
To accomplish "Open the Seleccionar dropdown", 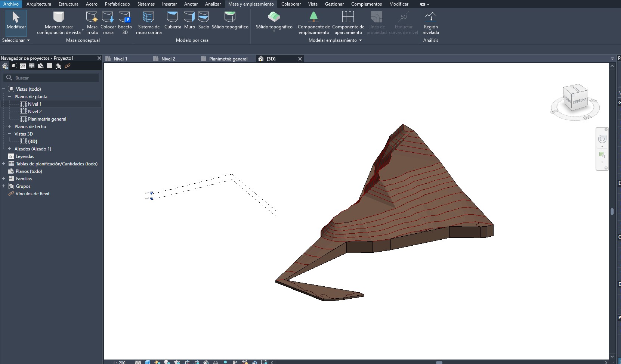I will coord(16,40).
